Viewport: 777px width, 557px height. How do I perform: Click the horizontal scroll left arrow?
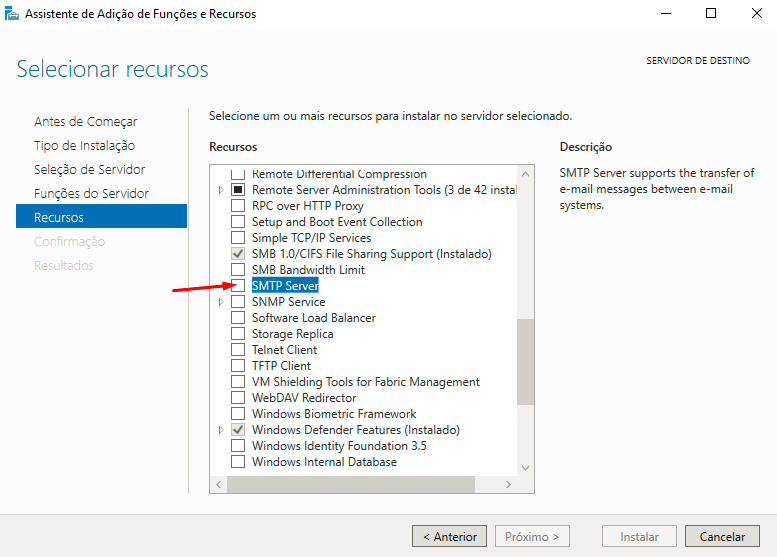(x=219, y=484)
